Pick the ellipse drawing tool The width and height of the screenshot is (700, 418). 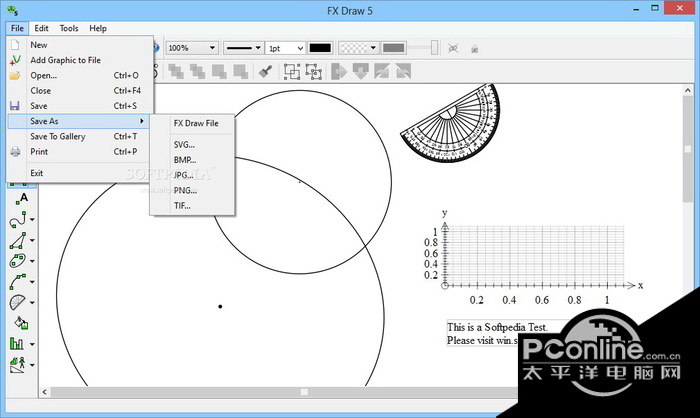coord(18,261)
